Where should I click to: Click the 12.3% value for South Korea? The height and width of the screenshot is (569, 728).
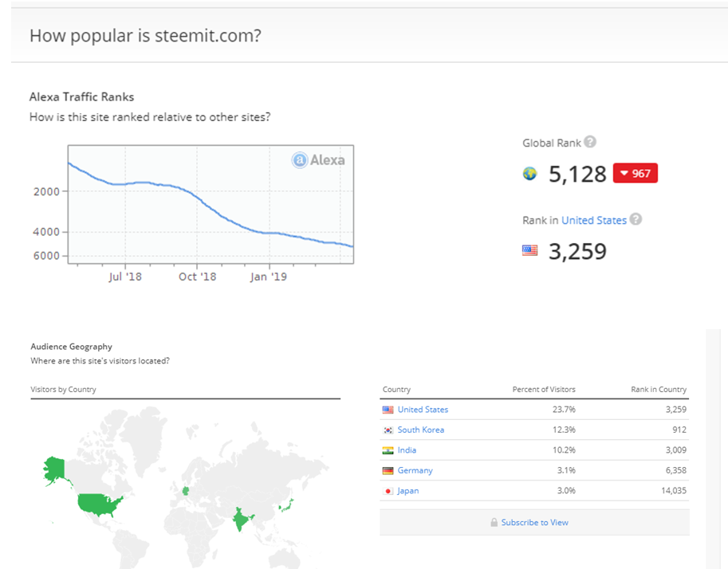[x=564, y=430]
